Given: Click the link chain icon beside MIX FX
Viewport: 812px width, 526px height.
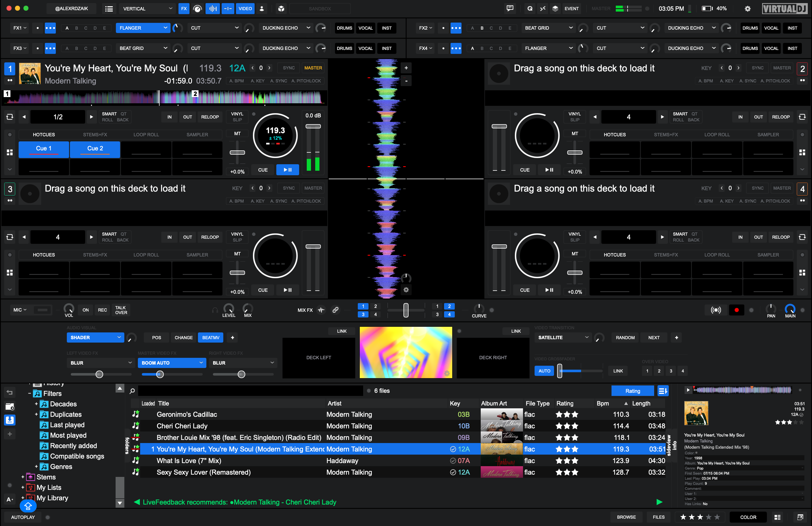Looking at the screenshot, I should pyautogui.click(x=336, y=310).
